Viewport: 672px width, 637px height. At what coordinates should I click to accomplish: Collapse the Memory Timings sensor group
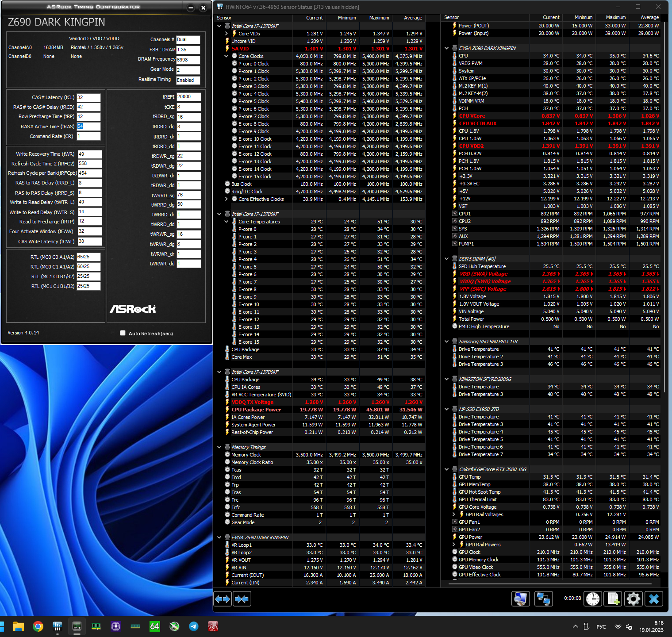pos(219,447)
